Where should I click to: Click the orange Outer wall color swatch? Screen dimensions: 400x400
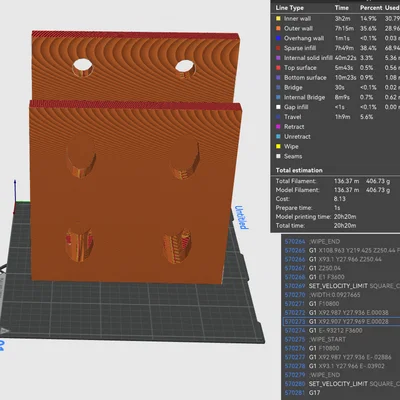coord(278,29)
